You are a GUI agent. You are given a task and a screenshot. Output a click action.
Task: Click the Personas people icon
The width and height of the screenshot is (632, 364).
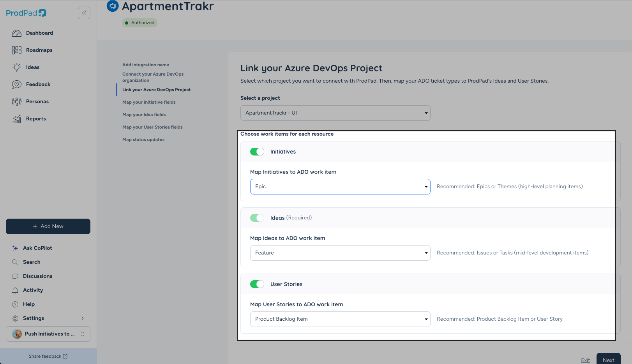pyautogui.click(x=17, y=102)
